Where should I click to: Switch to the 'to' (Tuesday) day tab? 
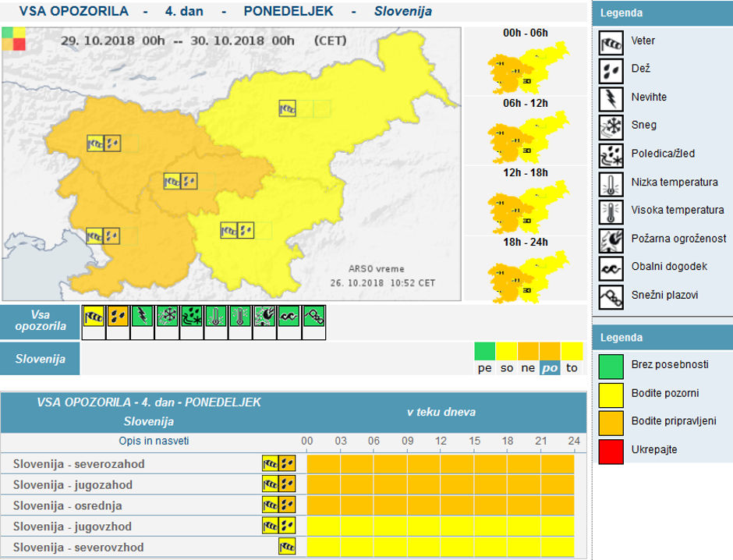[572, 359]
